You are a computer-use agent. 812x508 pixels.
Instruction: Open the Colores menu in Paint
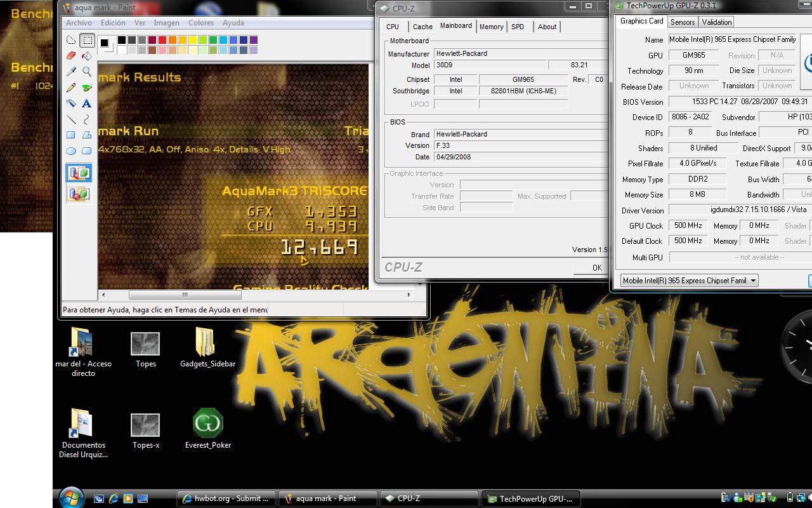pyautogui.click(x=200, y=22)
